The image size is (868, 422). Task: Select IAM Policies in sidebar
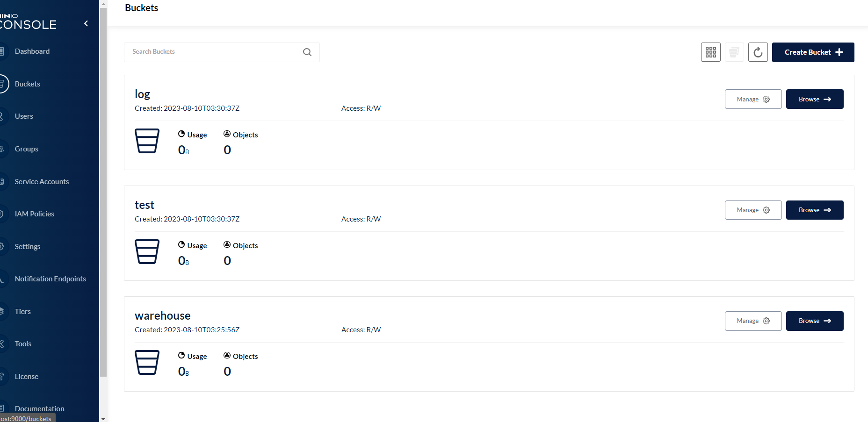point(34,214)
